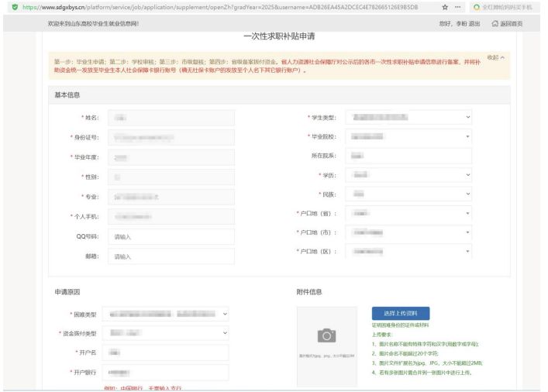Click the 一次性求职补贴申请 title

pos(279,36)
